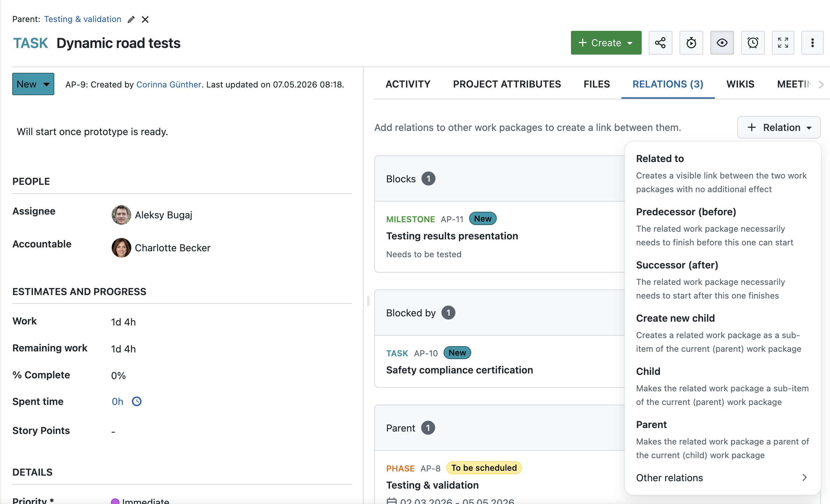
Task: Collapse the People section heading
Action: point(31,181)
